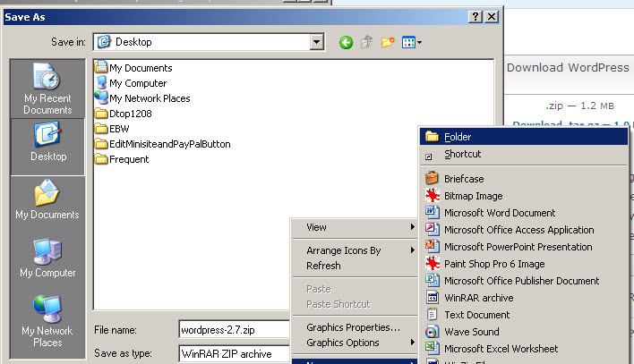The image size is (634, 364).
Task: Expand the Save in location dropdown
Action: click(316, 41)
